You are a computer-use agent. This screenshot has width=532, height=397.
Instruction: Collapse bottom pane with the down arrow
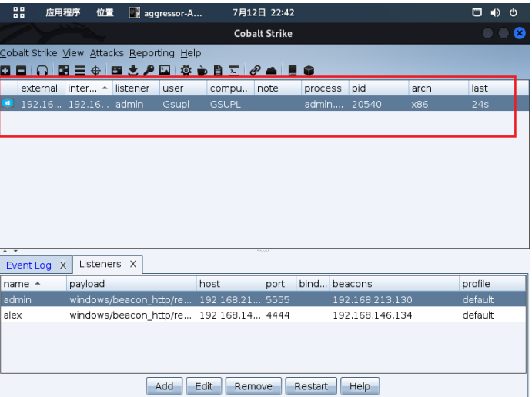(x=15, y=252)
